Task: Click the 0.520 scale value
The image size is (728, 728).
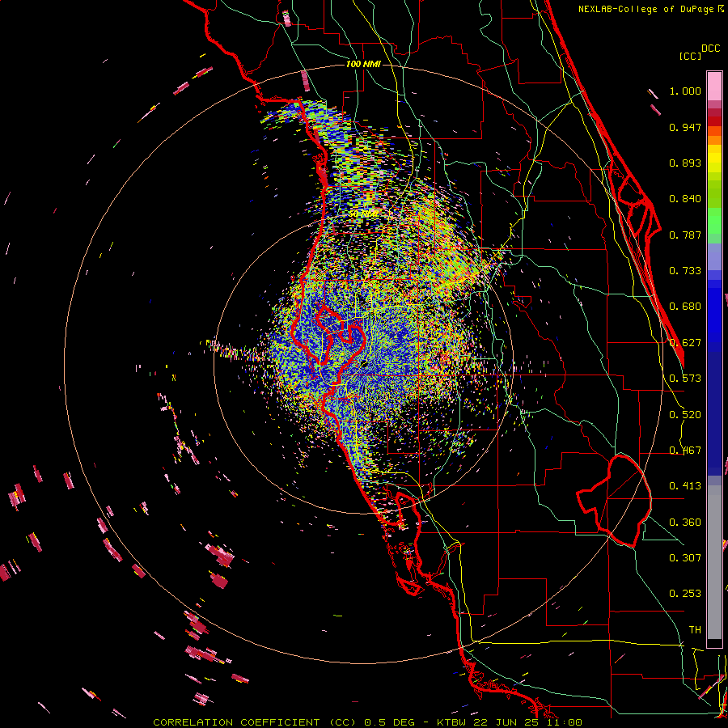Action: [685, 415]
